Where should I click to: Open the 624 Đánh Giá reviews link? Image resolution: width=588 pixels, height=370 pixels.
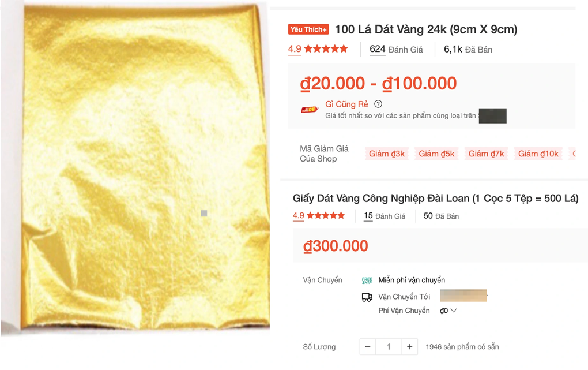[x=396, y=50]
